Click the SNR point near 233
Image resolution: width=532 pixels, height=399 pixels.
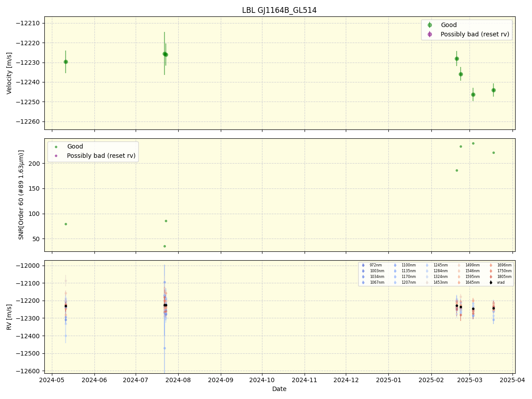point(461,146)
